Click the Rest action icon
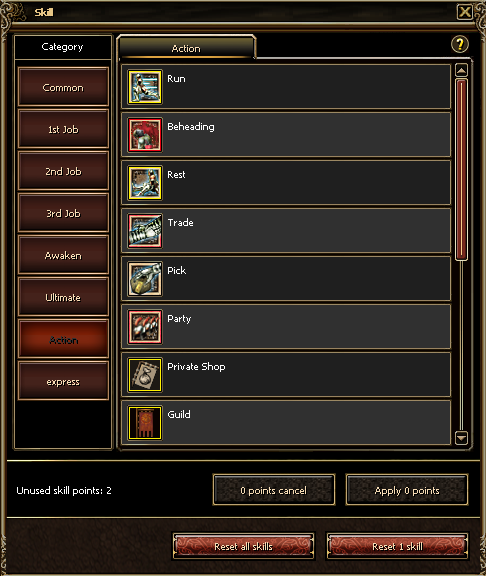The image size is (486, 576). (145, 183)
